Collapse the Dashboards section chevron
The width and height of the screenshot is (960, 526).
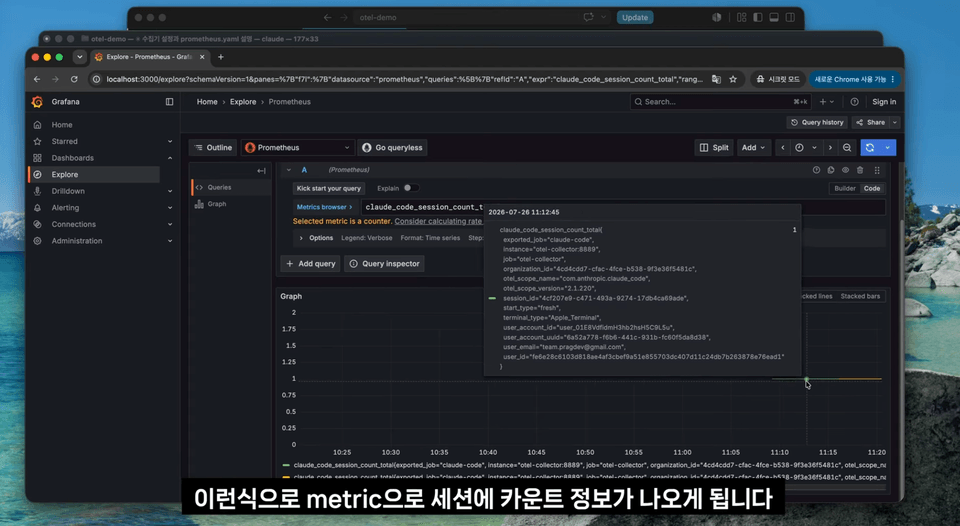(x=170, y=158)
